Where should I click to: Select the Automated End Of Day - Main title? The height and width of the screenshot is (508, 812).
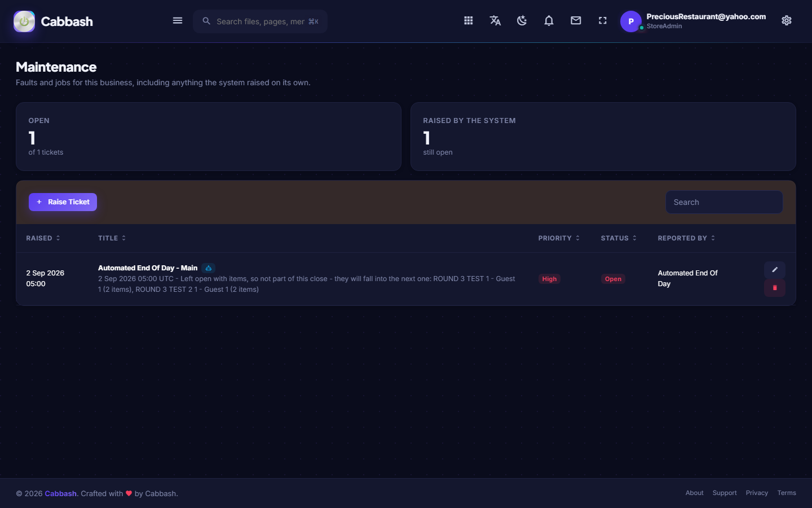pyautogui.click(x=148, y=268)
